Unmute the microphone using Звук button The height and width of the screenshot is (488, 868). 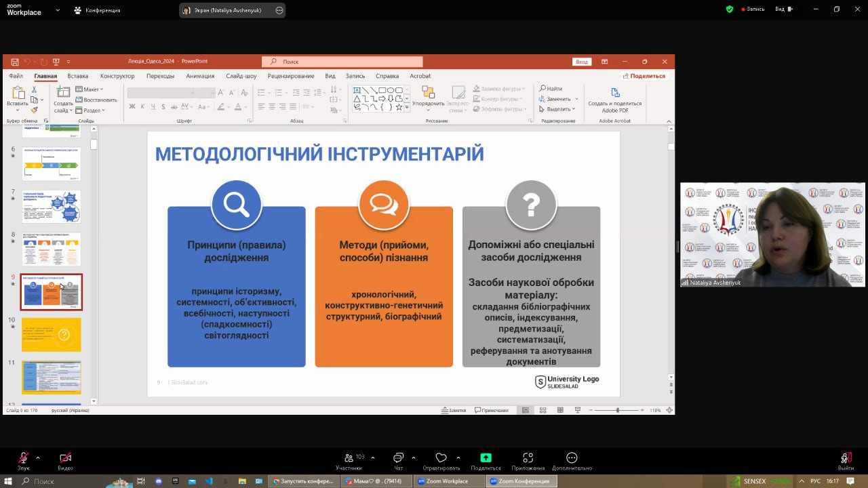click(24, 458)
